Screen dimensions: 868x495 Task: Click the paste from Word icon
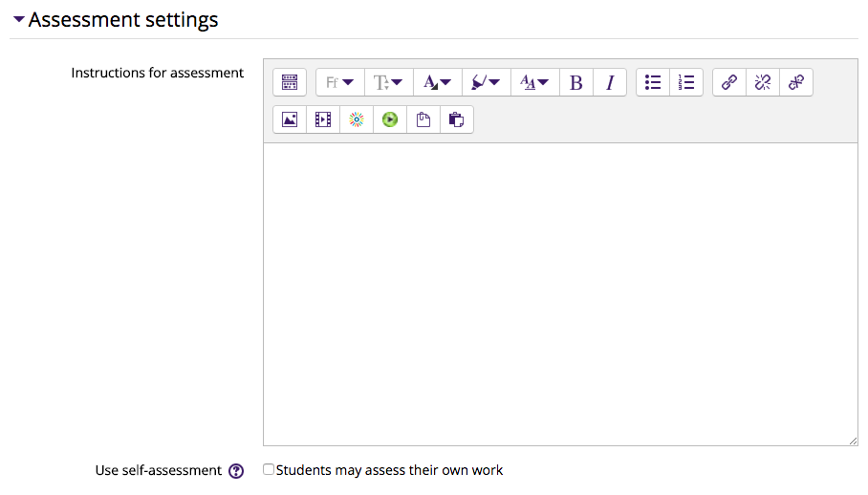[x=457, y=119]
